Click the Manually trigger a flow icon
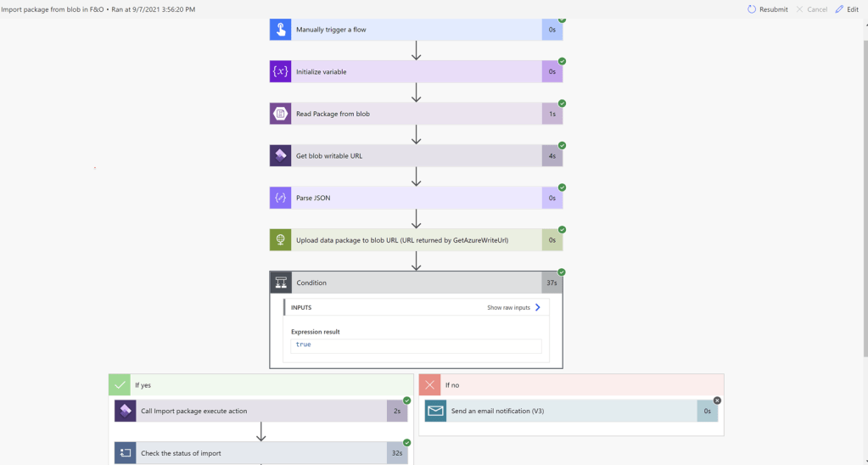The width and height of the screenshot is (868, 465). [x=281, y=30]
